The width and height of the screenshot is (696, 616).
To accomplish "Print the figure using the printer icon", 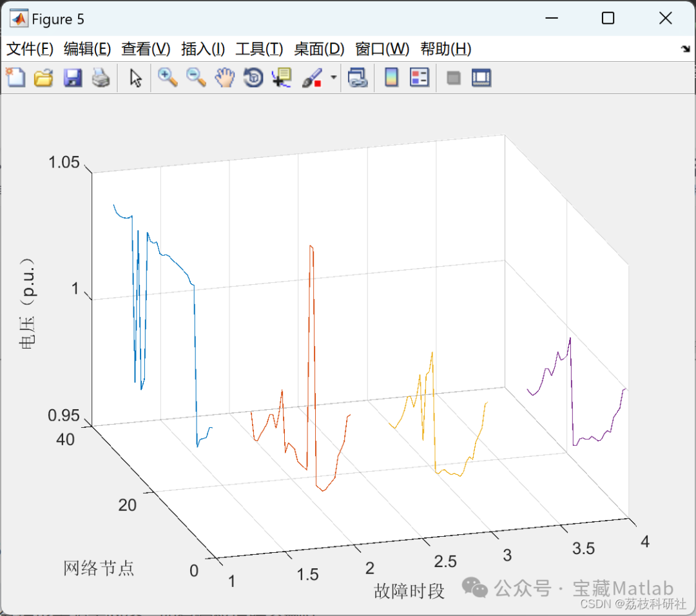I will [101, 78].
